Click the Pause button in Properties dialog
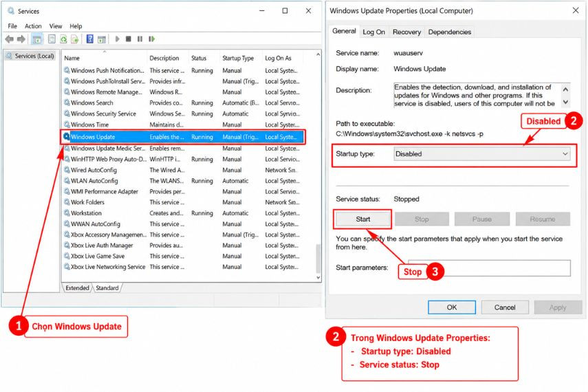 coord(482,219)
